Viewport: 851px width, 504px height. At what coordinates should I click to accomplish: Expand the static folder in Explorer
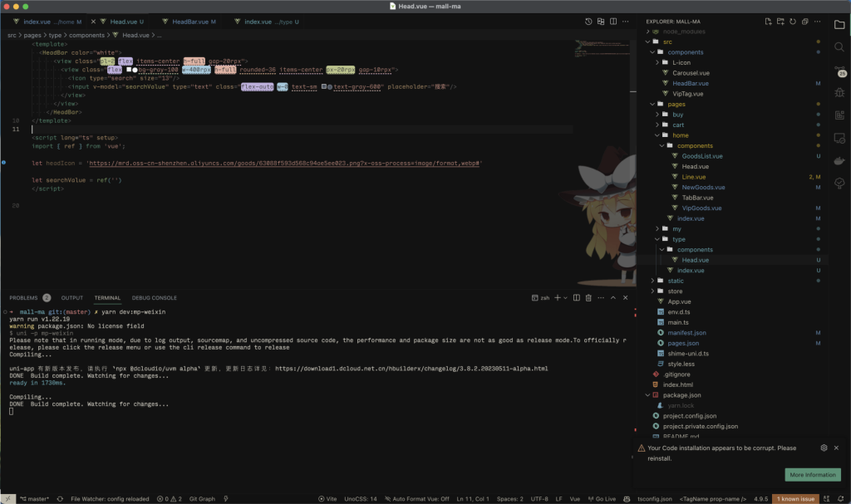click(676, 281)
